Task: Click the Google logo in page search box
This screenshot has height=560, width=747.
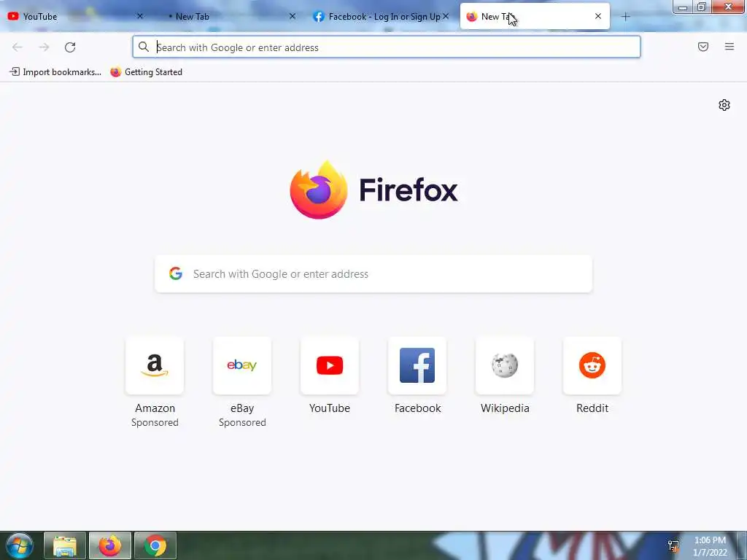Action: click(176, 273)
